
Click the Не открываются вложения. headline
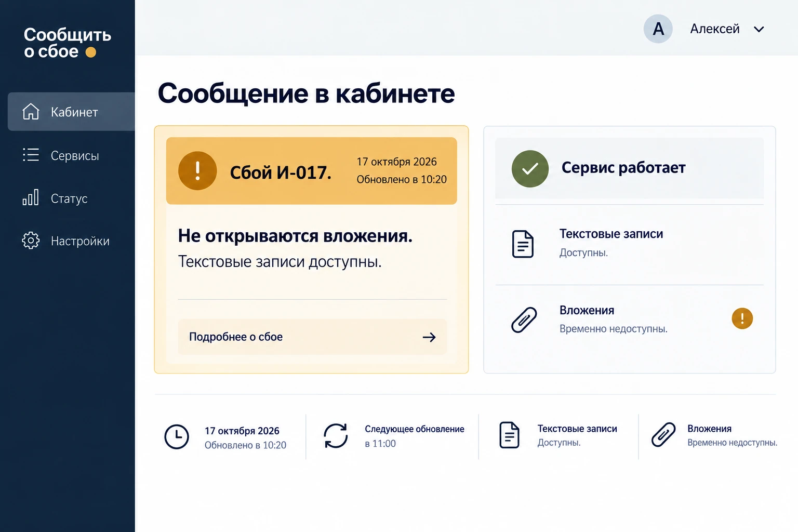pyautogui.click(x=295, y=236)
